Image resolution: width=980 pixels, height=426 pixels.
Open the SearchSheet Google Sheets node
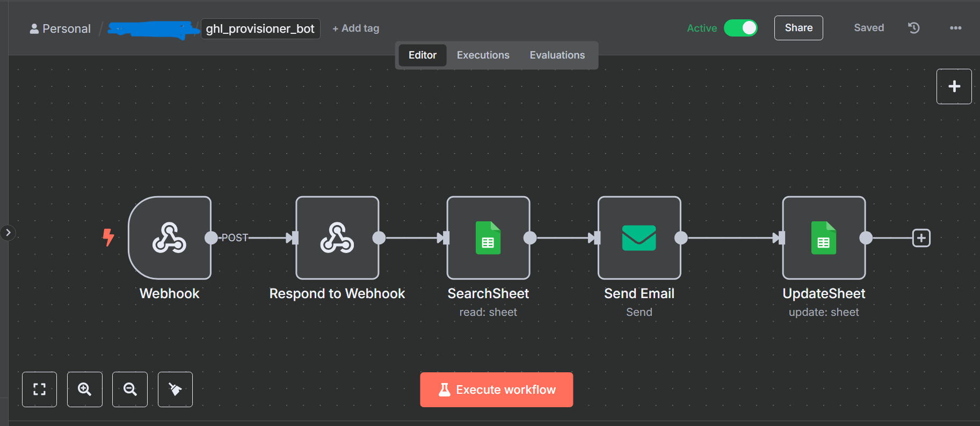[488, 237]
